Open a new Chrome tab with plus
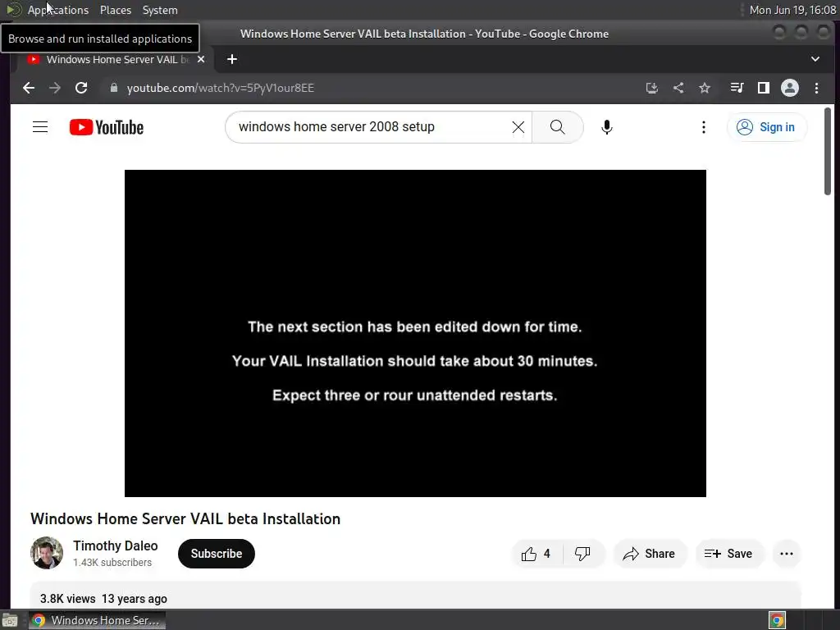Image resolution: width=840 pixels, height=630 pixels. coord(232,59)
